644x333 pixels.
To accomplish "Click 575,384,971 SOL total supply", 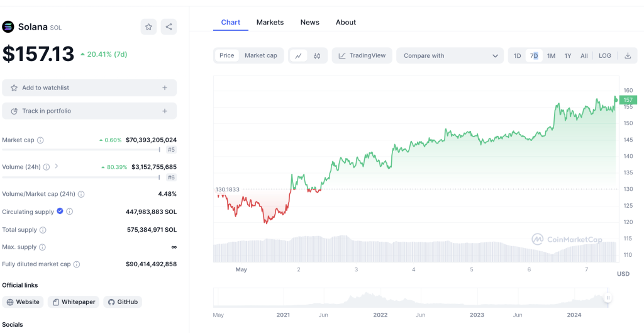I will click(152, 230).
